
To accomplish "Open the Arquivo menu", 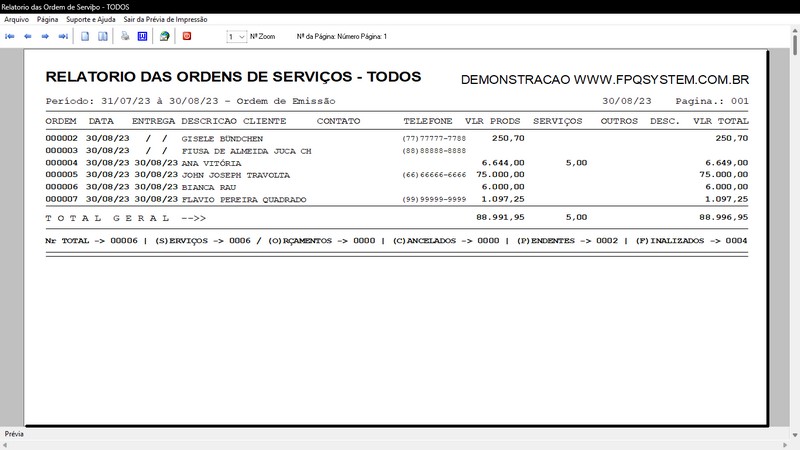I will coord(16,19).
